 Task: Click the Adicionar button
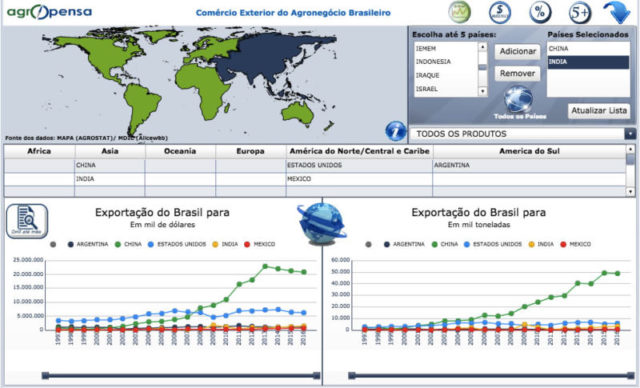518,51
